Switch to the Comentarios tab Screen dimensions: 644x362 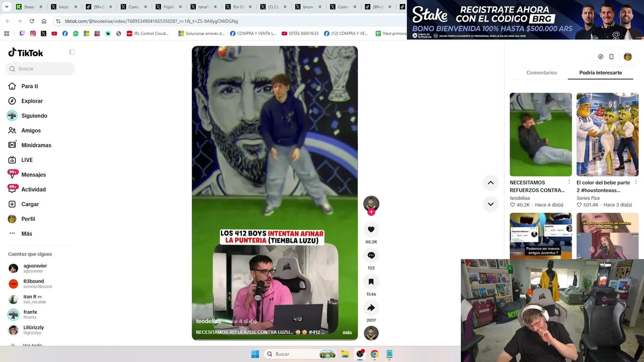tap(541, 73)
